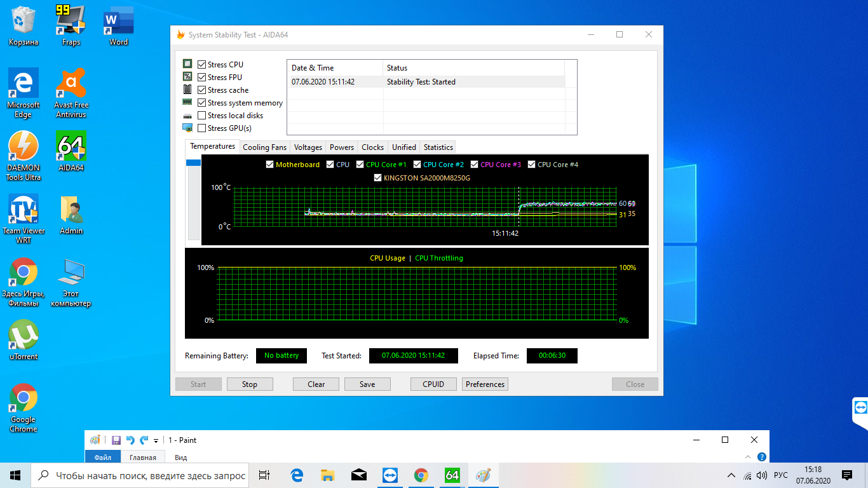Open the notification center icon
Image resolution: width=868 pixels, height=488 pixels.
pos(846,475)
